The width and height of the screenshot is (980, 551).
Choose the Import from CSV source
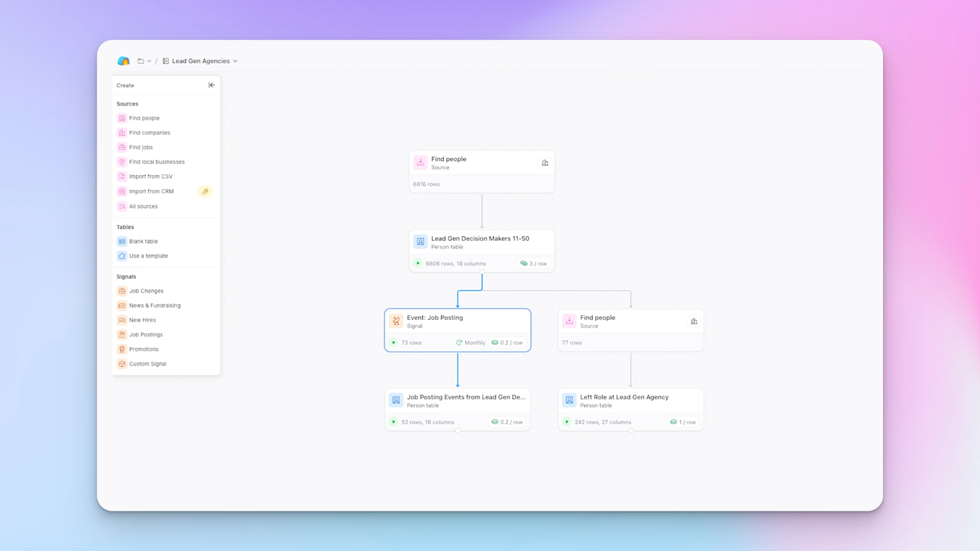pos(150,176)
